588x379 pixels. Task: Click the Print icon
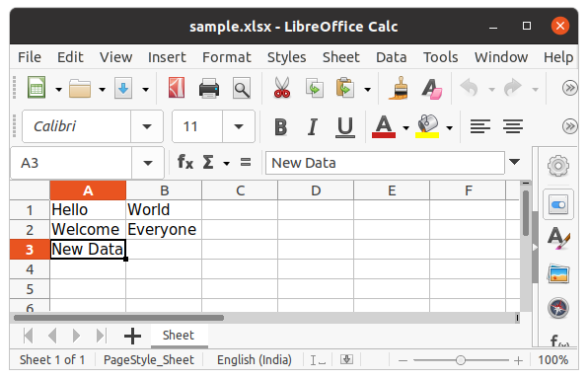coord(209,89)
